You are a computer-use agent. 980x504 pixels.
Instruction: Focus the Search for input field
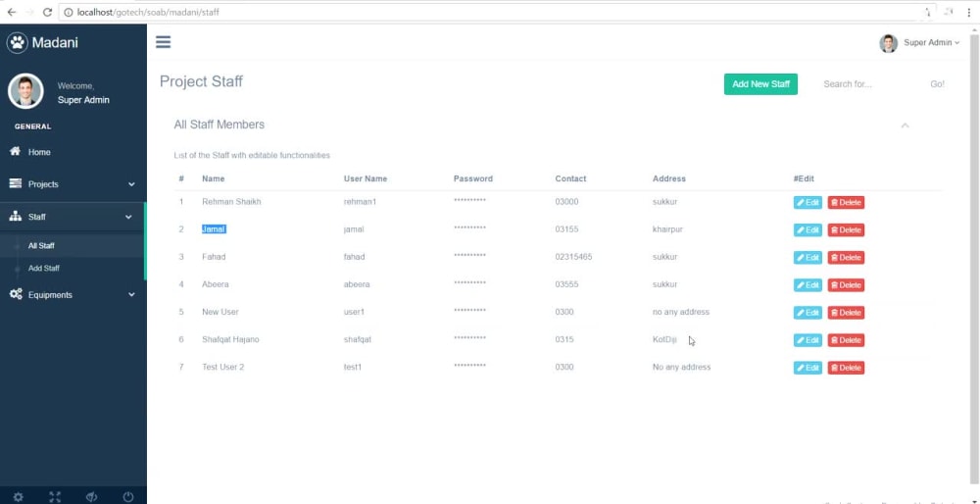(869, 83)
